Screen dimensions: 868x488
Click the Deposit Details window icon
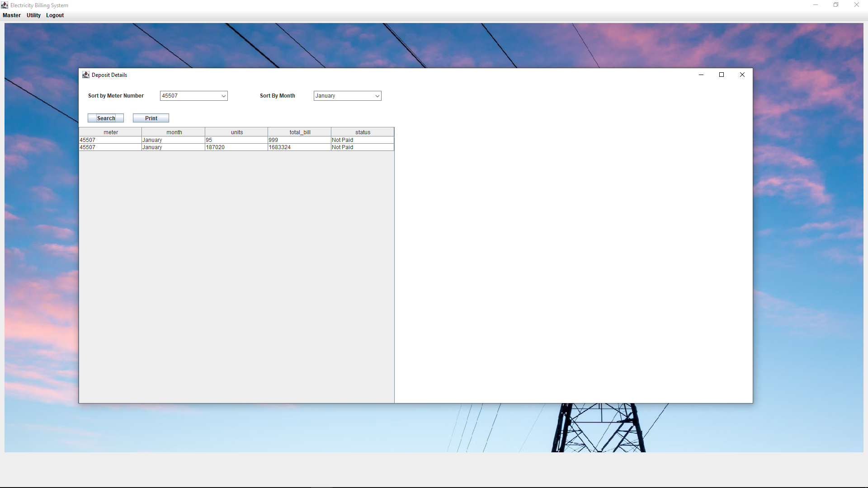click(x=85, y=75)
